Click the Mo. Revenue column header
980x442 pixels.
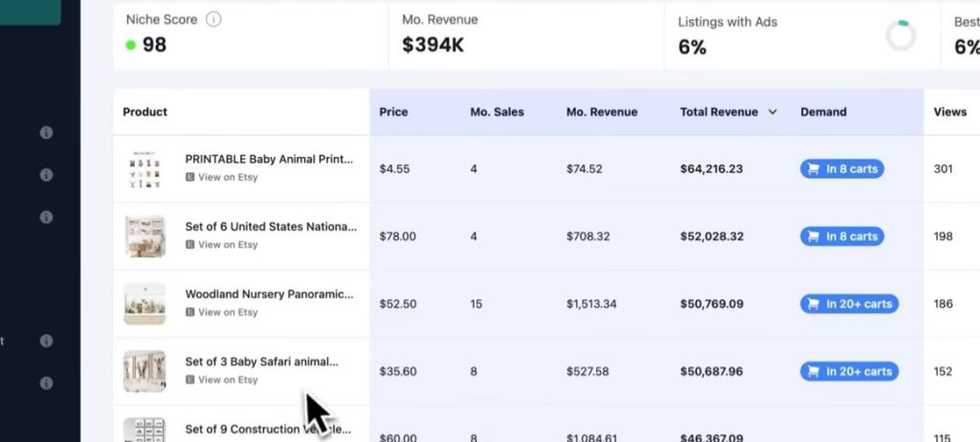(x=601, y=112)
